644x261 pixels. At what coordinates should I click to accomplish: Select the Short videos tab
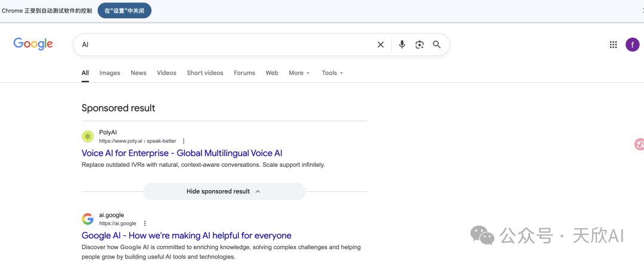pyautogui.click(x=205, y=73)
